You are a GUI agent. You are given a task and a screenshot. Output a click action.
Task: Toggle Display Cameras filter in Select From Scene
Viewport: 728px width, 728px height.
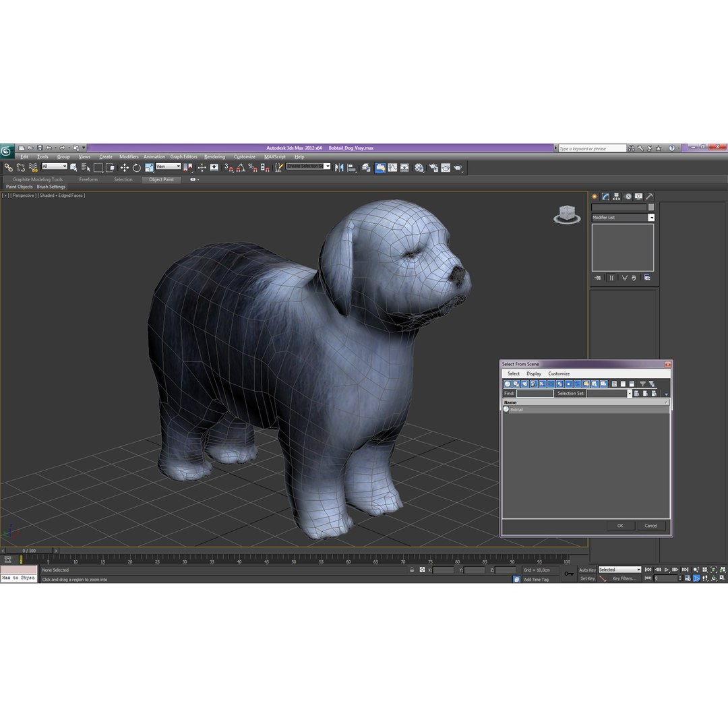533,384
